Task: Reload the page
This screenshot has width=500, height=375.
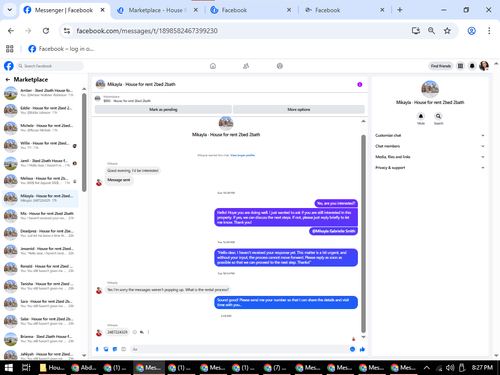Action: (46, 31)
